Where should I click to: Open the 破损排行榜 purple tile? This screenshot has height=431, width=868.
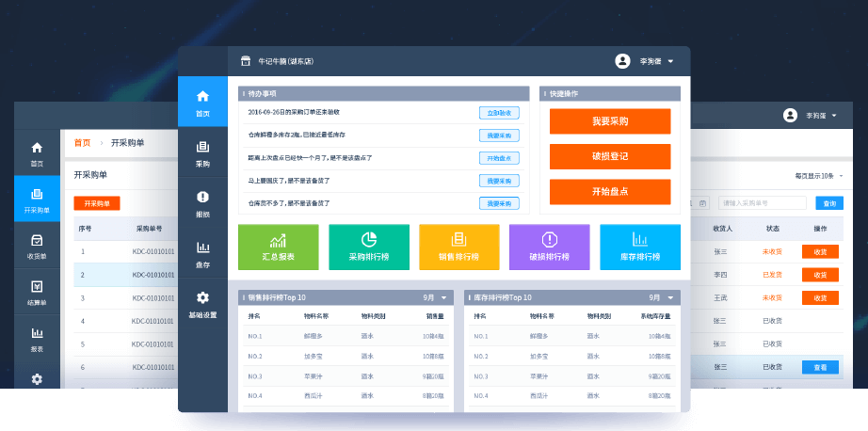click(x=550, y=247)
